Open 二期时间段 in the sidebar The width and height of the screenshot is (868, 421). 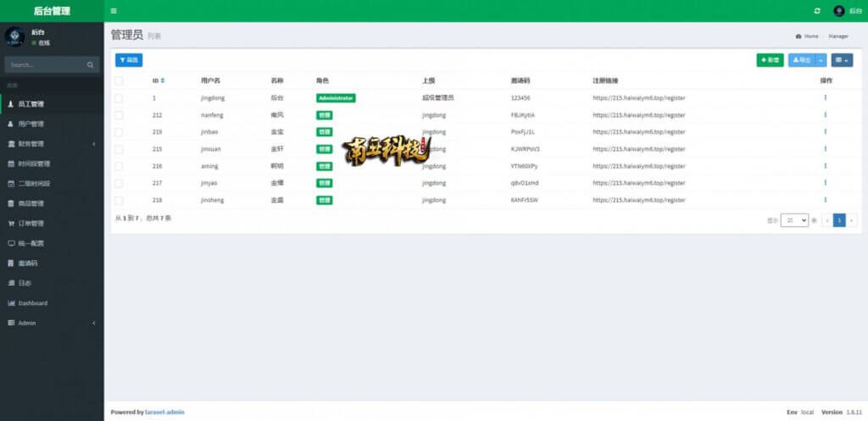pyautogui.click(x=52, y=184)
